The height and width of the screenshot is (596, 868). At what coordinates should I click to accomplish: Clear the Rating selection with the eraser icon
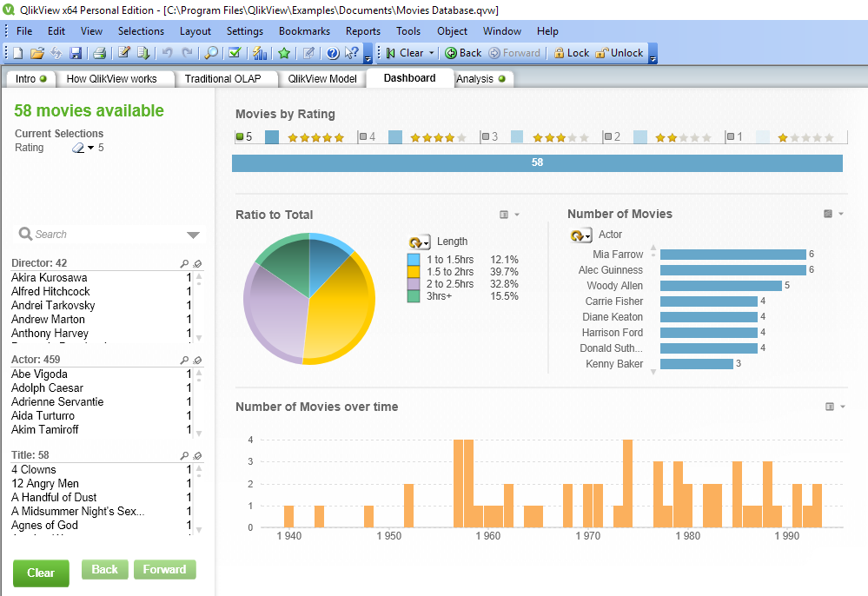tap(78, 148)
